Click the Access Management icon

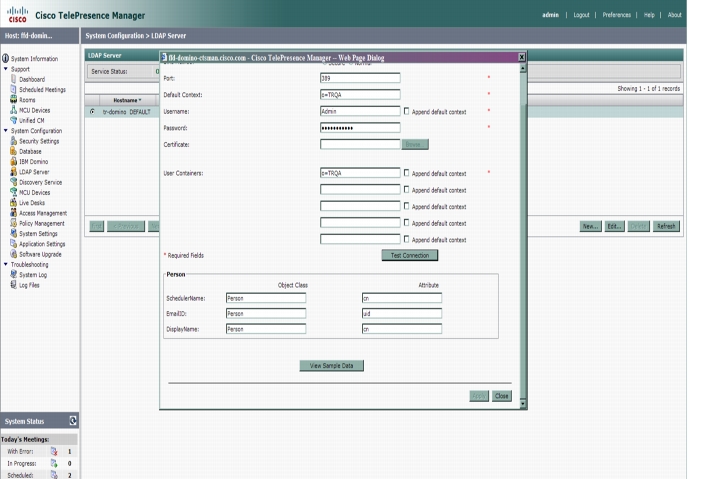[x=13, y=213]
